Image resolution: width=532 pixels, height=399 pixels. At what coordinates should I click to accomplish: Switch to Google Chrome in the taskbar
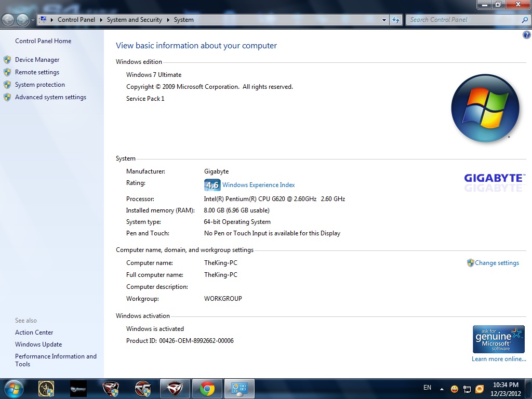tap(207, 389)
